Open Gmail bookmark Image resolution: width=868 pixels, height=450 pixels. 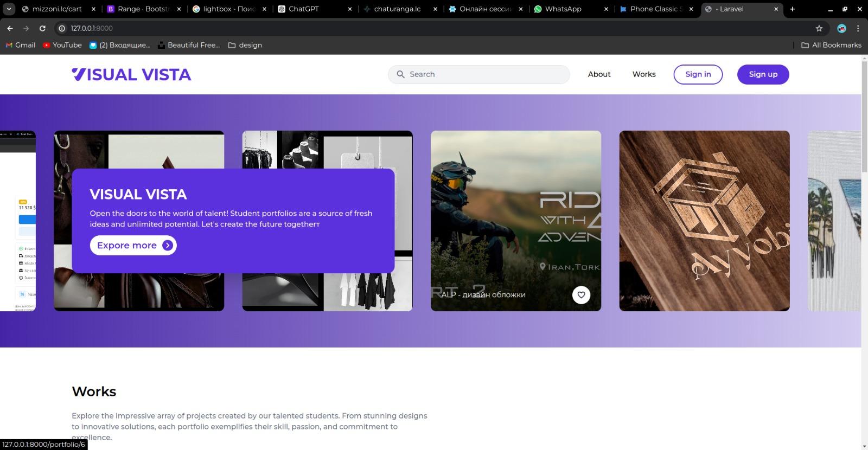tap(21, 45)
